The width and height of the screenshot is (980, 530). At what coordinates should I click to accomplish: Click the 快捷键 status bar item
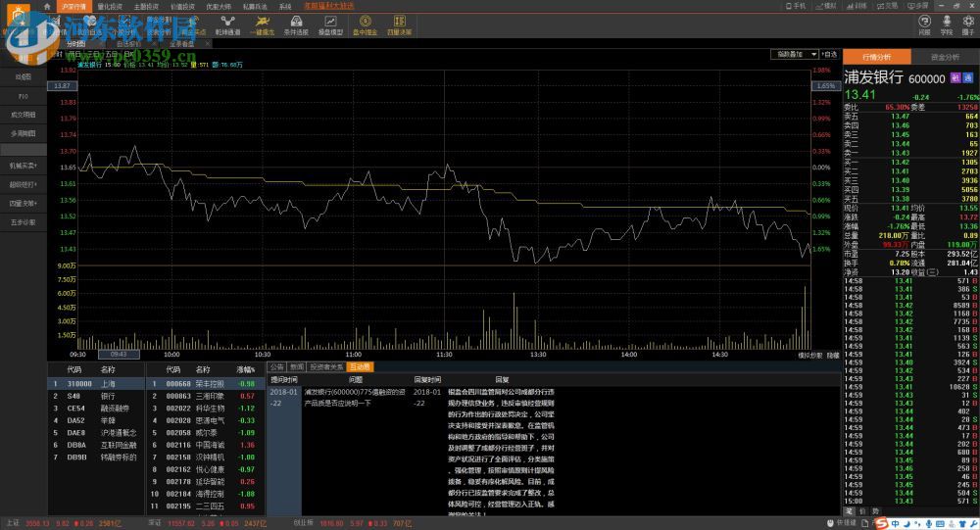point(843,523)
